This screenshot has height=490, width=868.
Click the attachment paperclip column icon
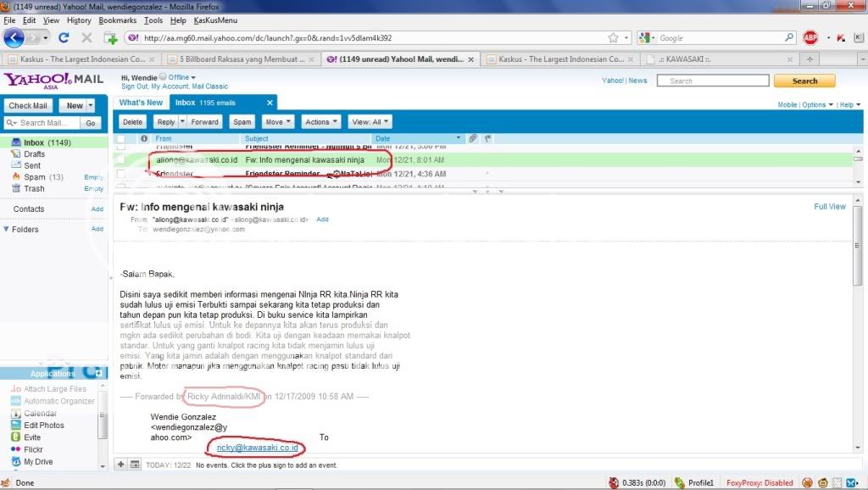(473, 138)
